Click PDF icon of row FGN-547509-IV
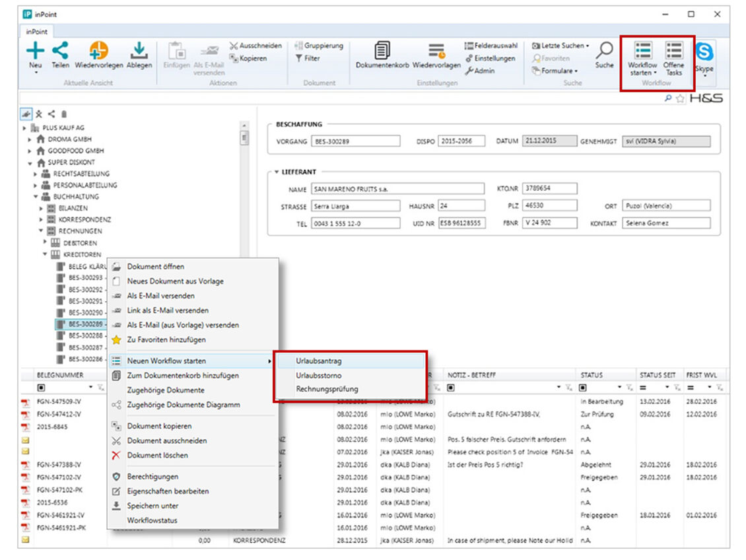The width and height of the screenshot is (746, 560). pos(25,402)
